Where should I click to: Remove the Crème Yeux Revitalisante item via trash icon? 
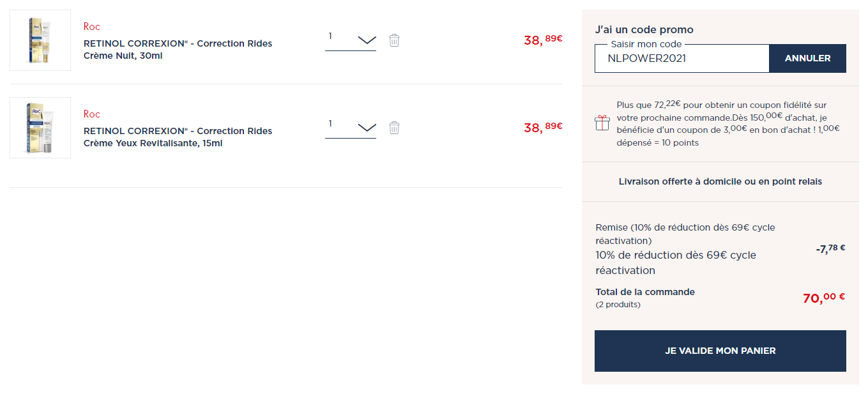point(394,128)
